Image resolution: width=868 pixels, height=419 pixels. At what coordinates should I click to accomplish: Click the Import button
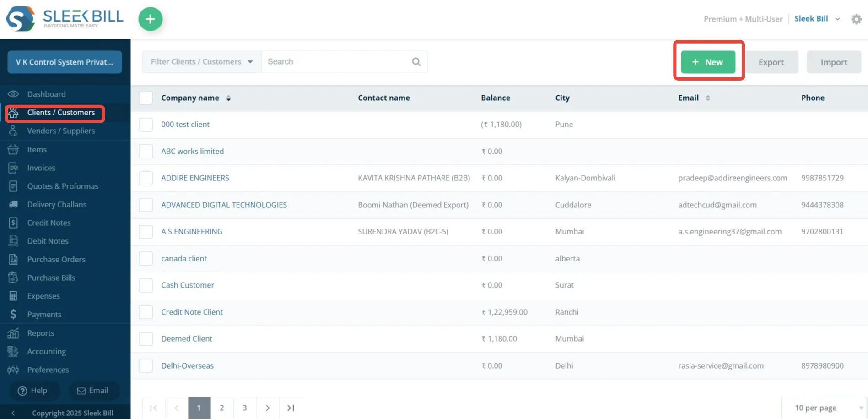coord(834,62)
